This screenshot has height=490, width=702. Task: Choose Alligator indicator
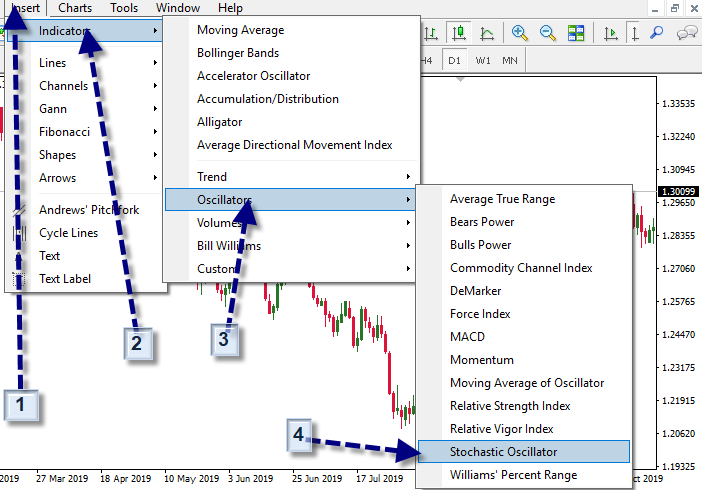point(290,122)
